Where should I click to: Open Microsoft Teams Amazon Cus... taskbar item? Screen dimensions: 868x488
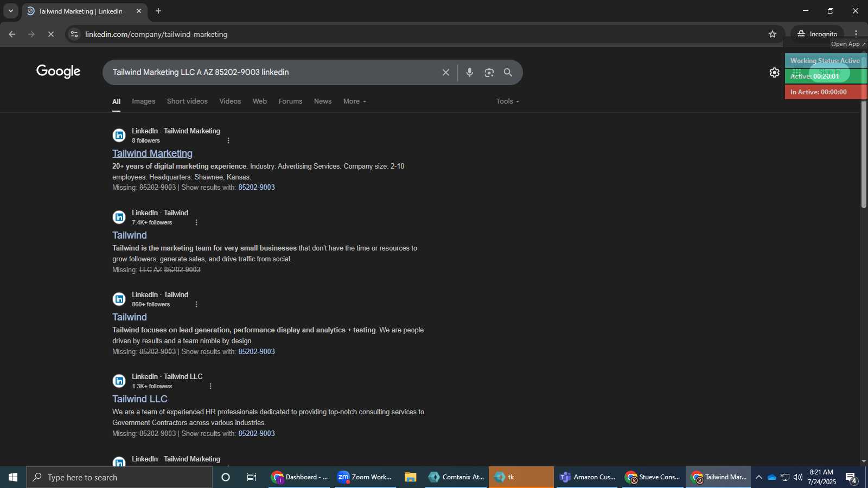pos(587,477)
